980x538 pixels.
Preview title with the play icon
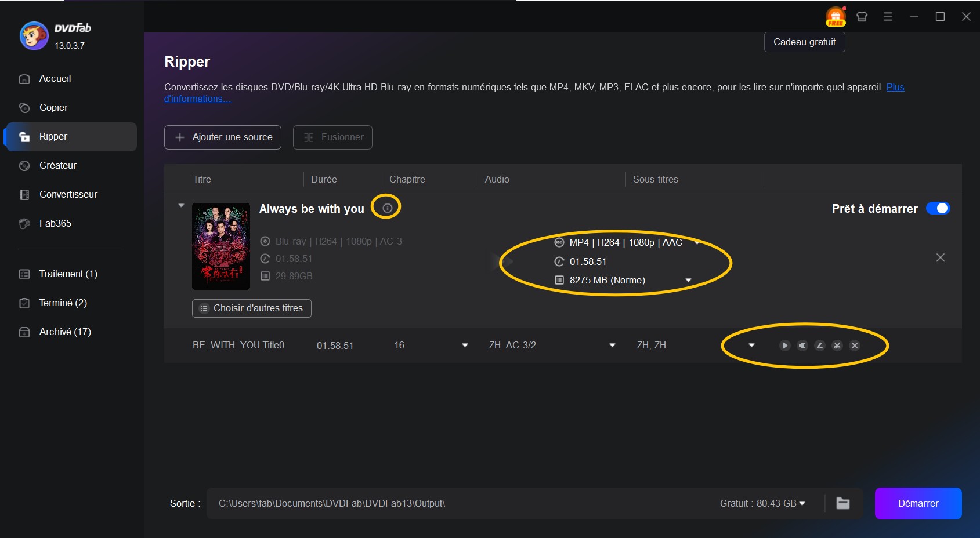click(784, 346)
